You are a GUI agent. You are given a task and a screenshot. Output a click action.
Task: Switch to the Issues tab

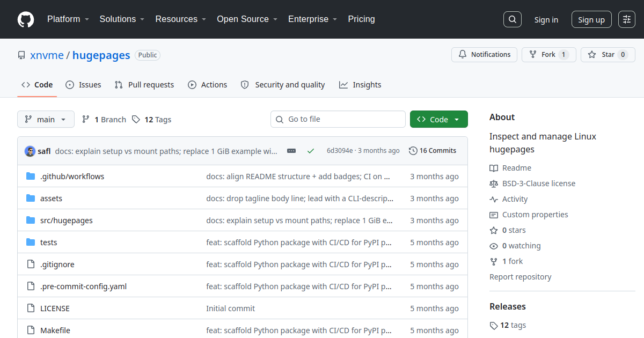[83, 85]
